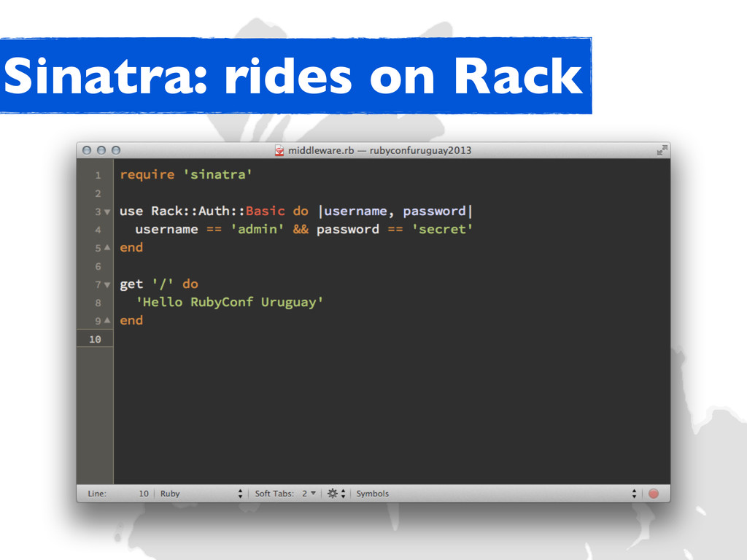Click the 'sinatra' string on line 1
Viewport: 747px width, 560px height.
(x=217, y=175)
